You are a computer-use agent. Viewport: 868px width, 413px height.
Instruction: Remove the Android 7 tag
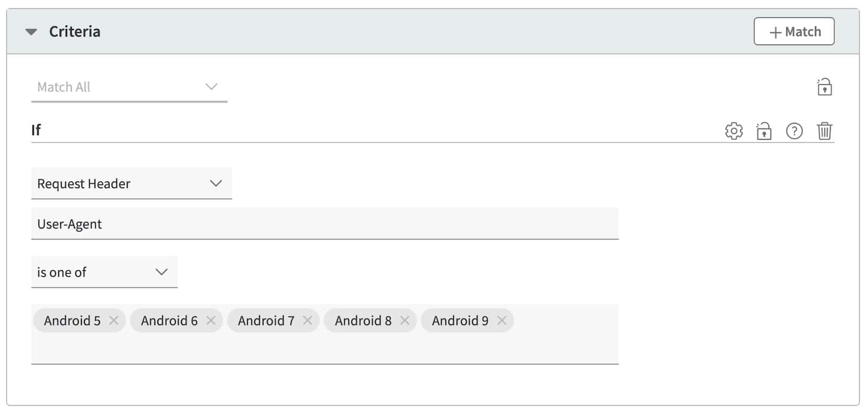(x=307, y=321)
